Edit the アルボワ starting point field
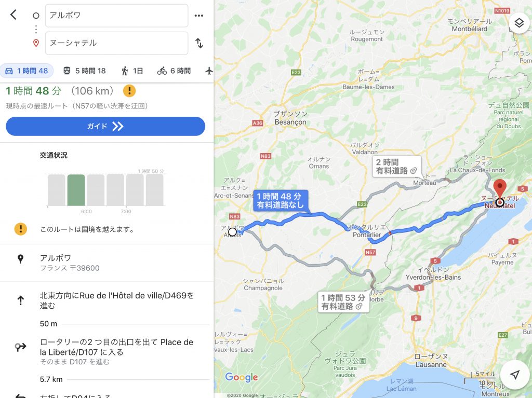This screenshot has height=398, width=532. point(116,16)
